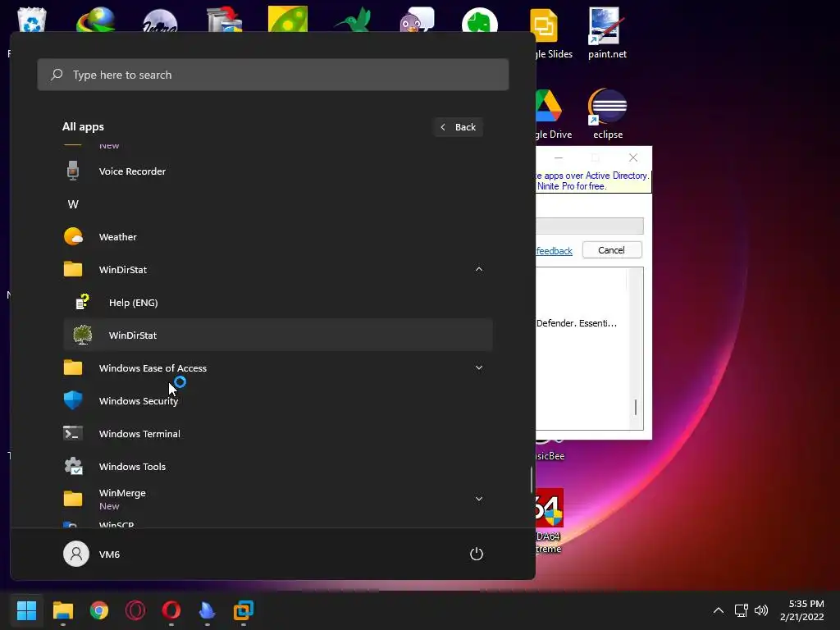This screenshot has width=840, height=630.
Task: Click the Ninite installation progress bar
Action: point(589,226)
